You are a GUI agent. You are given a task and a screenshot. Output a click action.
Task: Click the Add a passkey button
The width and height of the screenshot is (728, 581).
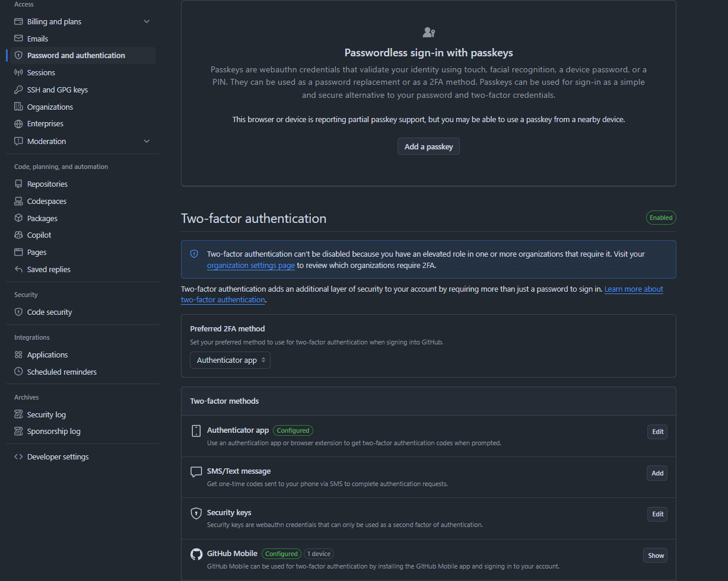click(x=428, y=146)
